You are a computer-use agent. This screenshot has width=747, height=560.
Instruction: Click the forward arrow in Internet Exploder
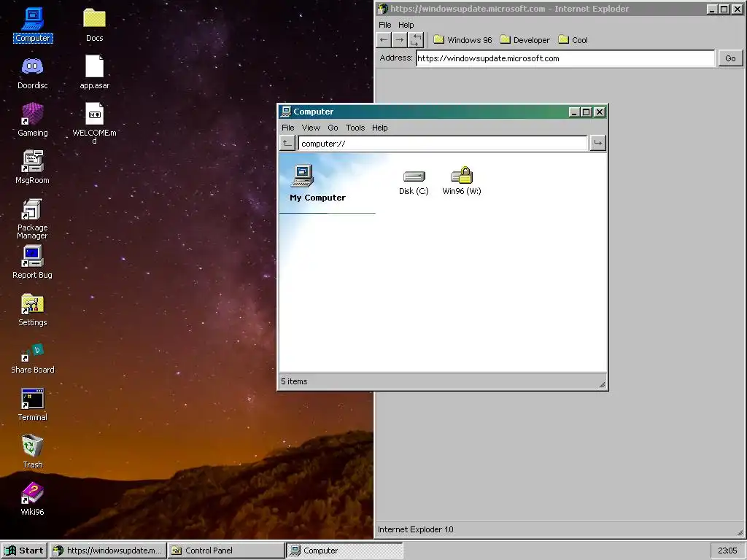tap(400, 40)
